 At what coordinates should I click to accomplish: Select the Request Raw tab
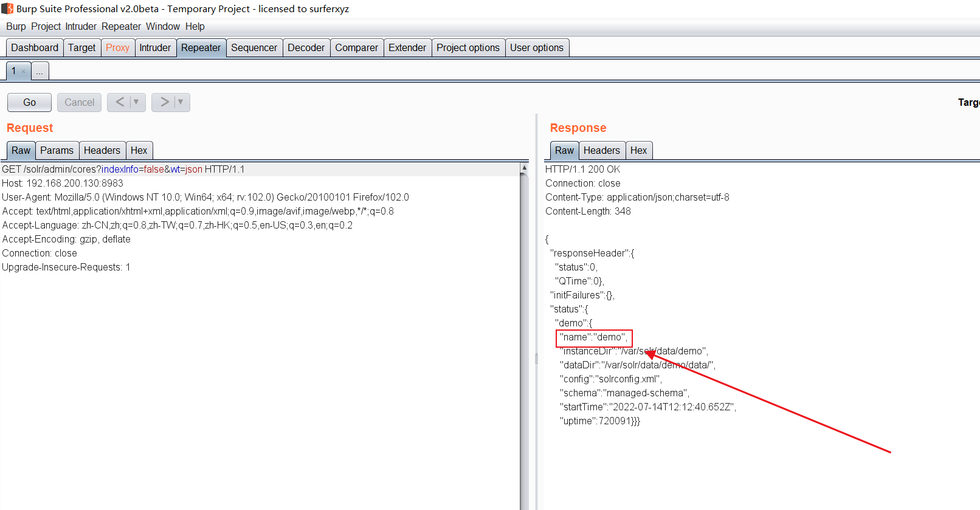(21, 150)
